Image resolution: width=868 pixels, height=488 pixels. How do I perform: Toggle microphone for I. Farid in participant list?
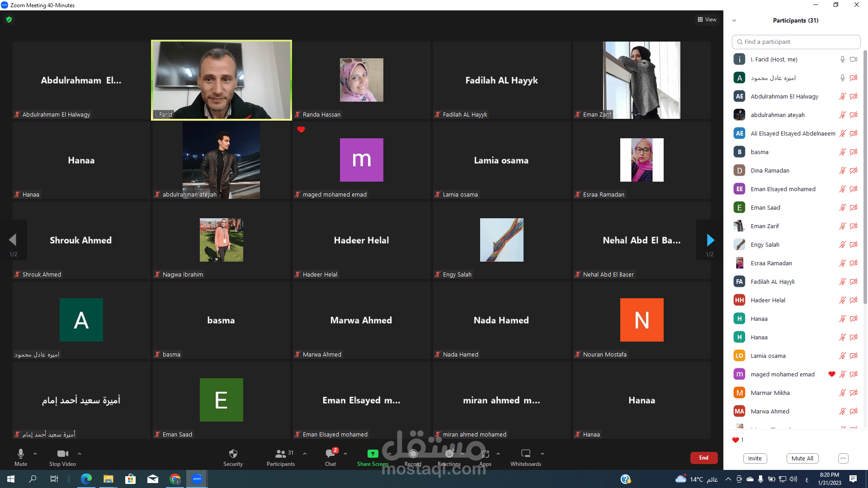(843, 59)
